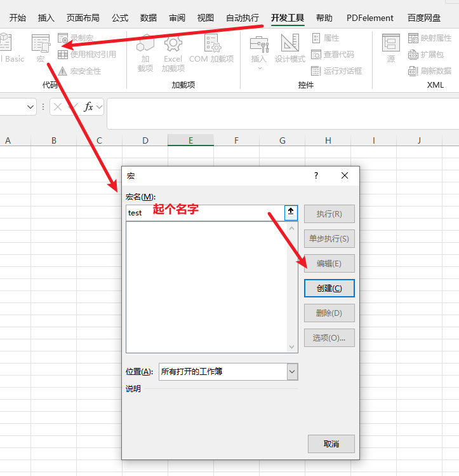
Task: Open Add-ins (加载项) icon
Action: click(x=145, y=53)
